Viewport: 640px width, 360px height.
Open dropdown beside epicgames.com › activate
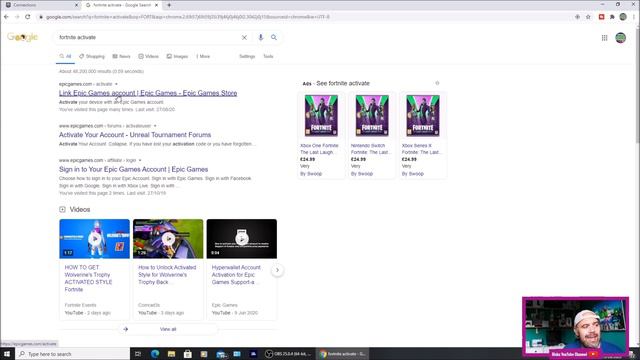coord(116,84)
